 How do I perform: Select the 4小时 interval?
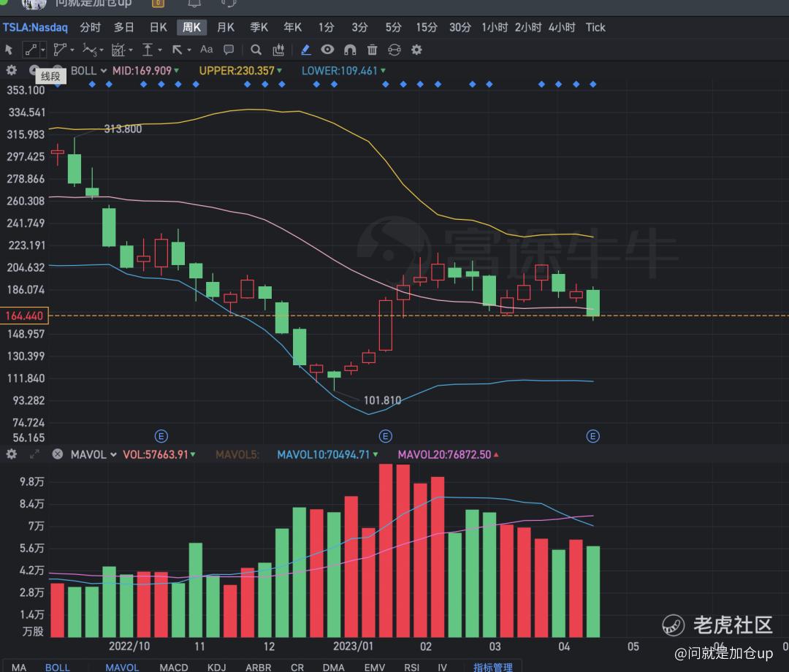[562, 27]
